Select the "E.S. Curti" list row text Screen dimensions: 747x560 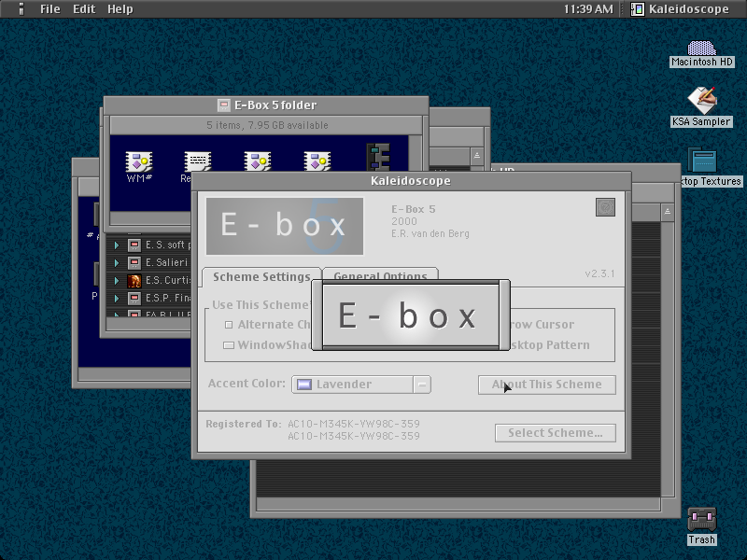pyautogui.click(x=168, y=280)
